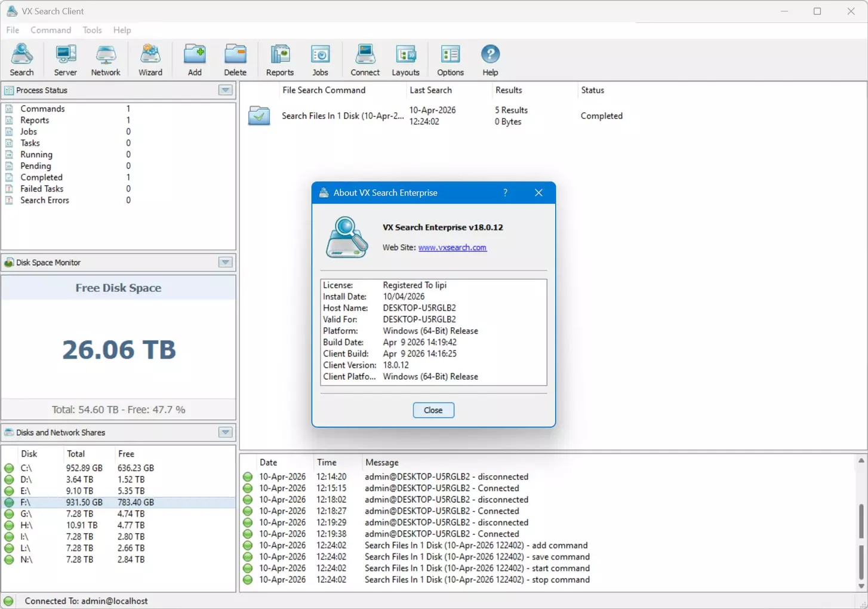This screenshot has height=609, width=868.
Task: Open the Tools menu
Action: tap(92, 30)
